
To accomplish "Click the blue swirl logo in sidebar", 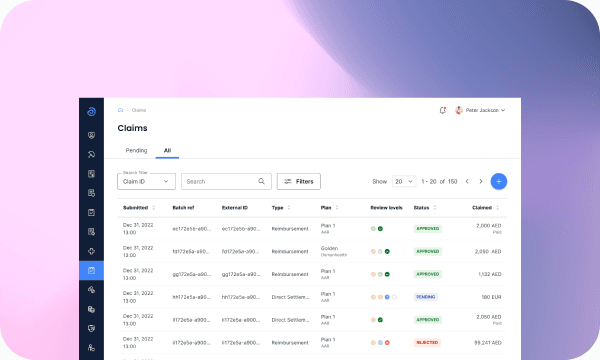I will pyautogui.click(x=91, y=111).
